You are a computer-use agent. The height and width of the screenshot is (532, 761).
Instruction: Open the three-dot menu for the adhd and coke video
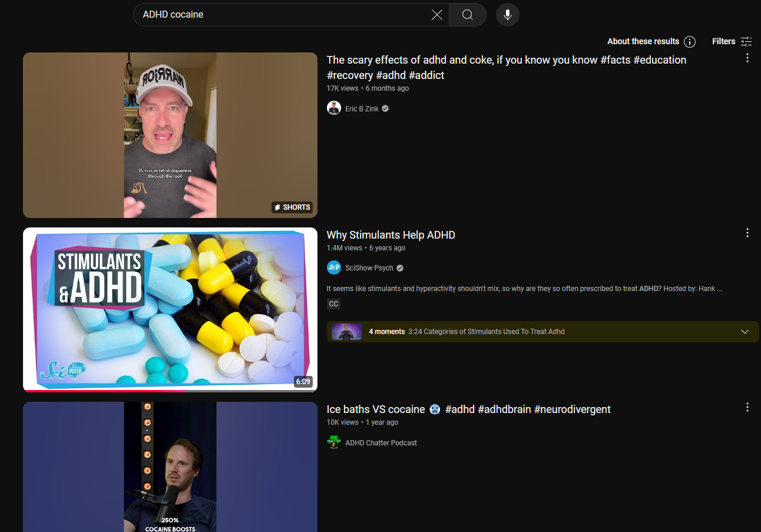point(747,58)
